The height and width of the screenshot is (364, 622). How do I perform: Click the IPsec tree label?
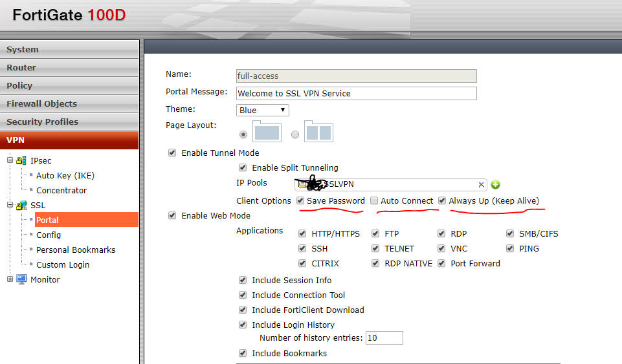click(41, 160)
